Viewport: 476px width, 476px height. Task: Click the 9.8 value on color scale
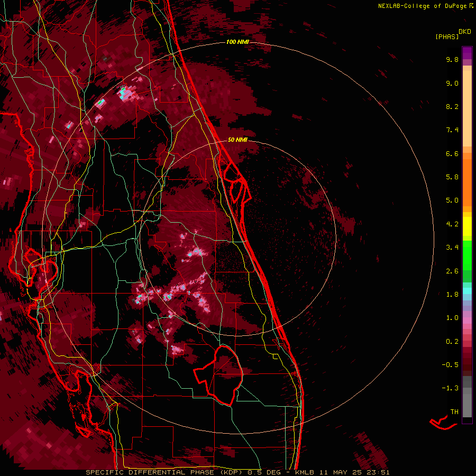452,59
